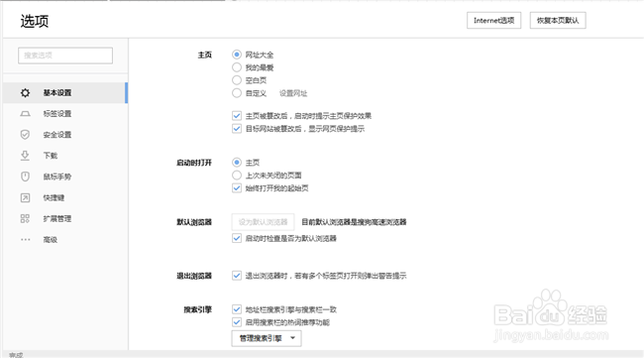Open the 扩展管理 page
Image resolution: width=644 pixels, height=358 pixels.
point(65,218)
